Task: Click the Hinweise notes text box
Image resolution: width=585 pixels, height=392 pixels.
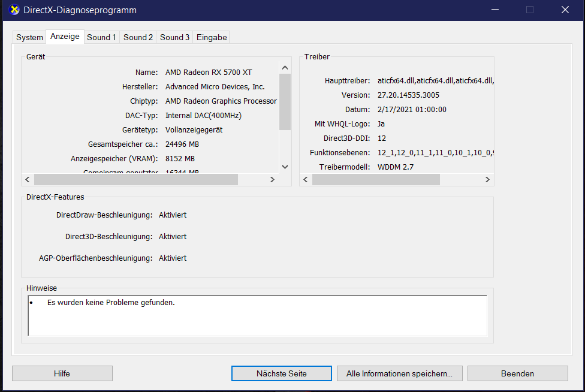Action: pos(257,315)
